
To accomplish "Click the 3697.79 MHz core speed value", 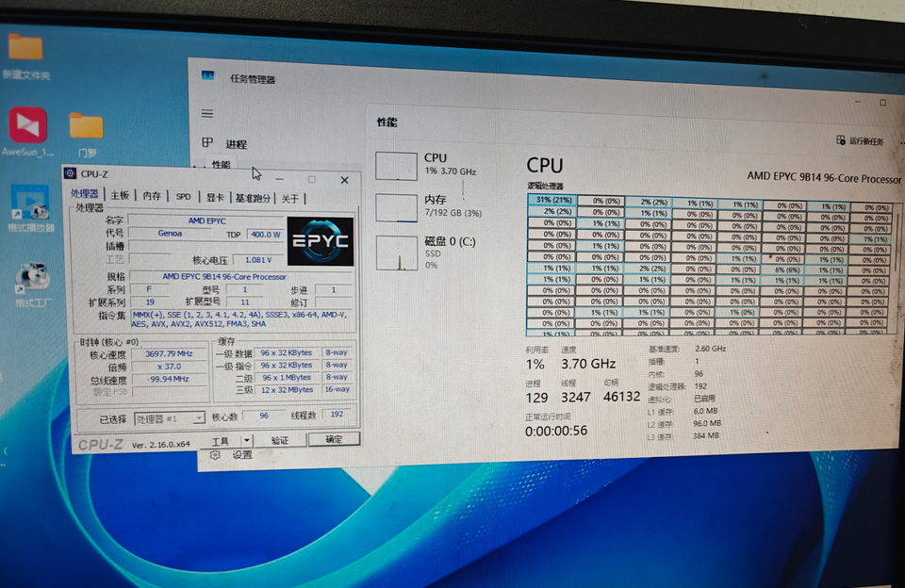I will 169,353.
